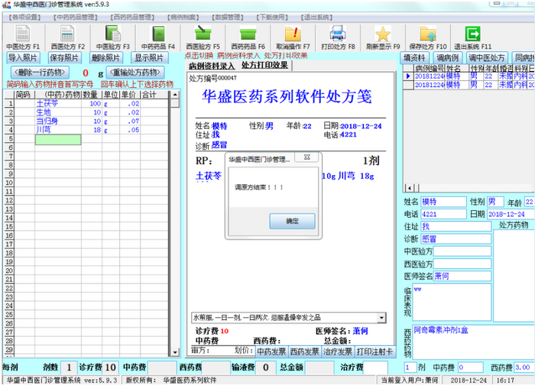
Task: Click the 电话 field showing 4221
Action: coord(443,214)
